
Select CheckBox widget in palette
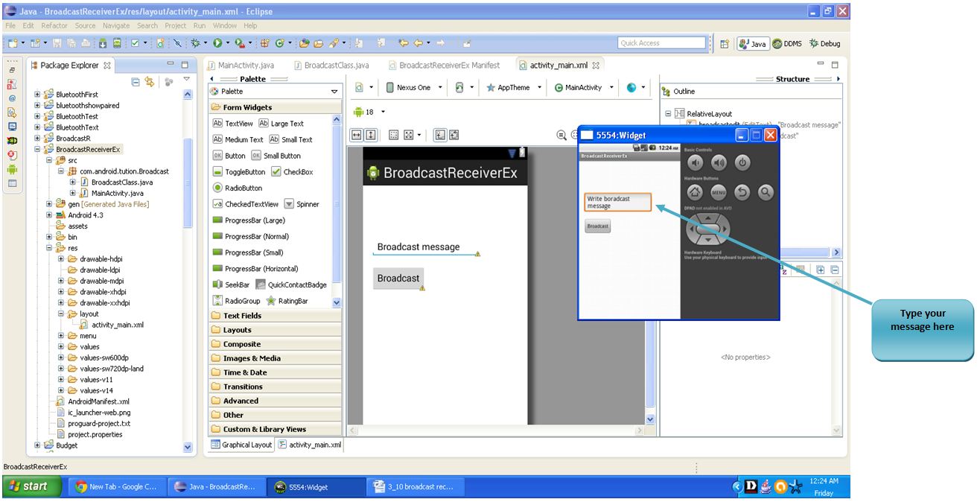click(x=291, y=171)
